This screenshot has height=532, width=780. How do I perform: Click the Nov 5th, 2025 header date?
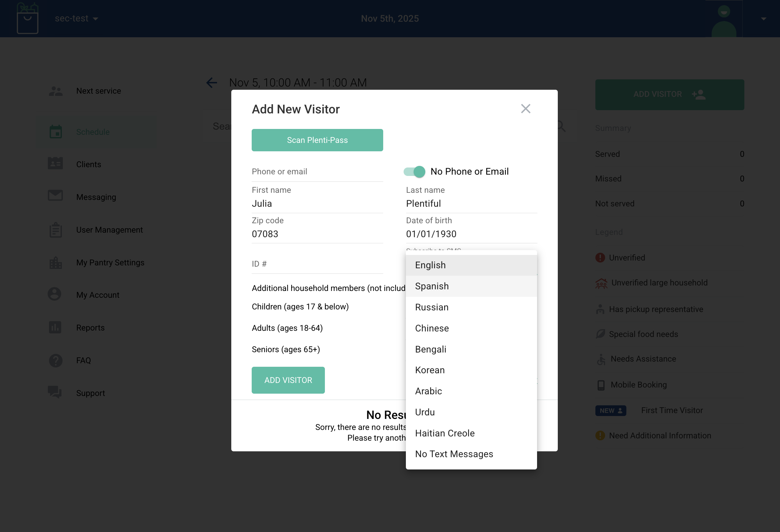click(390, 18)
